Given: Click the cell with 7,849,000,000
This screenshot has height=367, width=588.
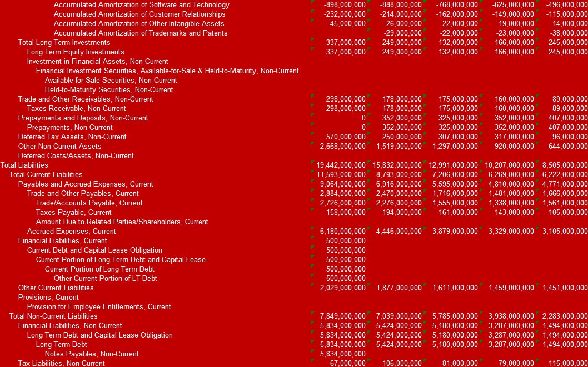Looking at the screenshot, I should coord(343,316).
